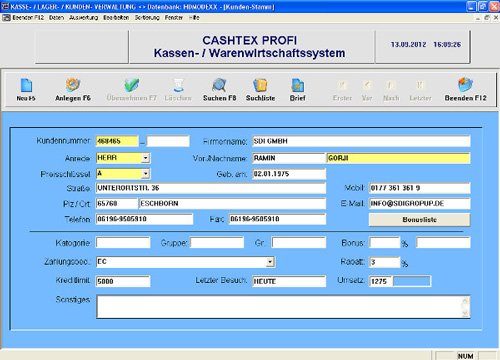500x360 pixels.
Task: Expand the Preisschlüssel dropdown arrow
Action: pyautogui.click(x=145, y=174)
